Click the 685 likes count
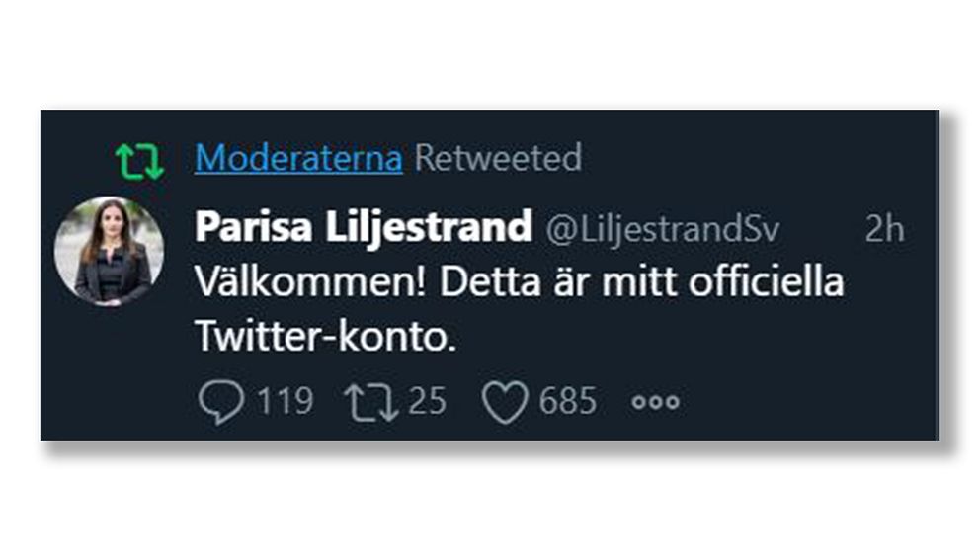This screenshot has width=980, height=551. (x=568, y=401)
